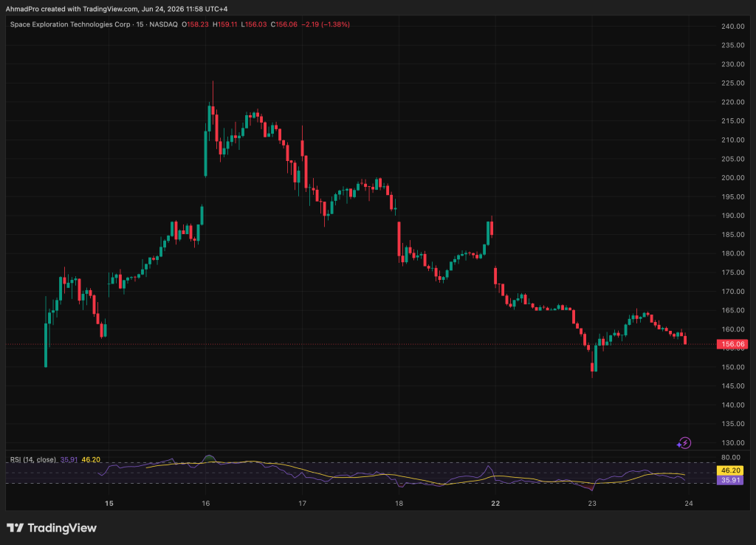Click the open value O158.23
The image size is (756, 545).
pos(195,24)
